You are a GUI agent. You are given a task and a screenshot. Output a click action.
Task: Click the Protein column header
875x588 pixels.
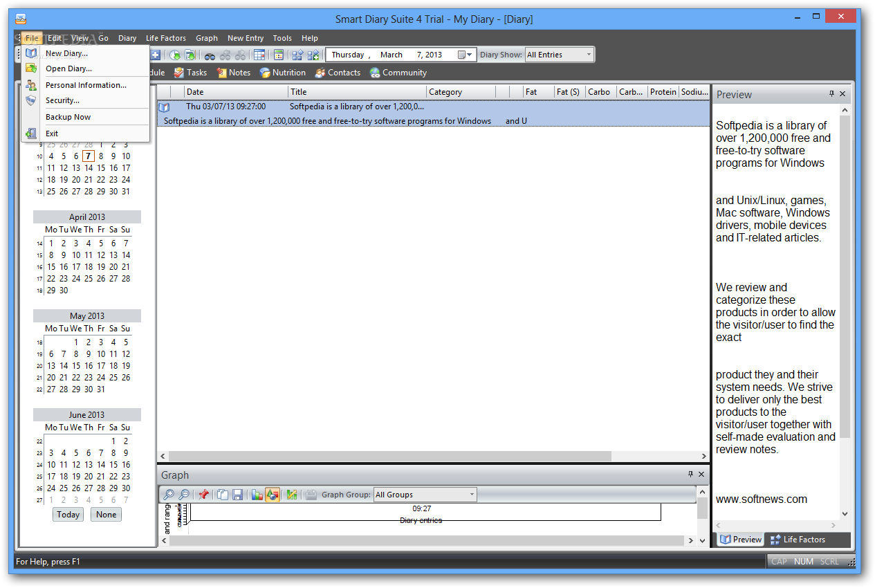(663, 91)
